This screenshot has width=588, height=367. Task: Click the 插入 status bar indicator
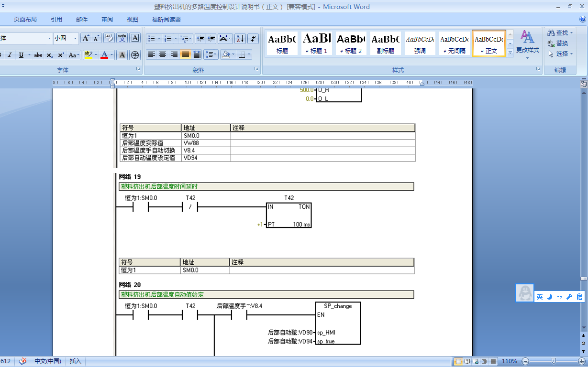click(74, 361)
